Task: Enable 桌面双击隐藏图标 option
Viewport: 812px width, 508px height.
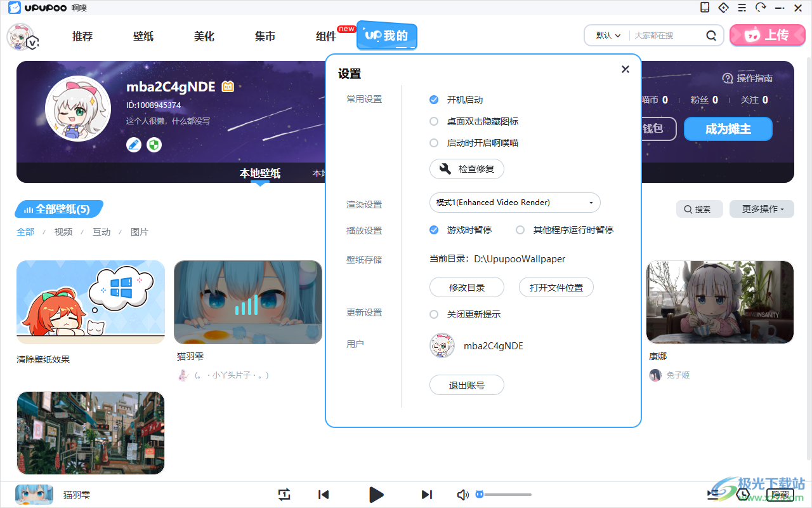Action: (434, 121)
